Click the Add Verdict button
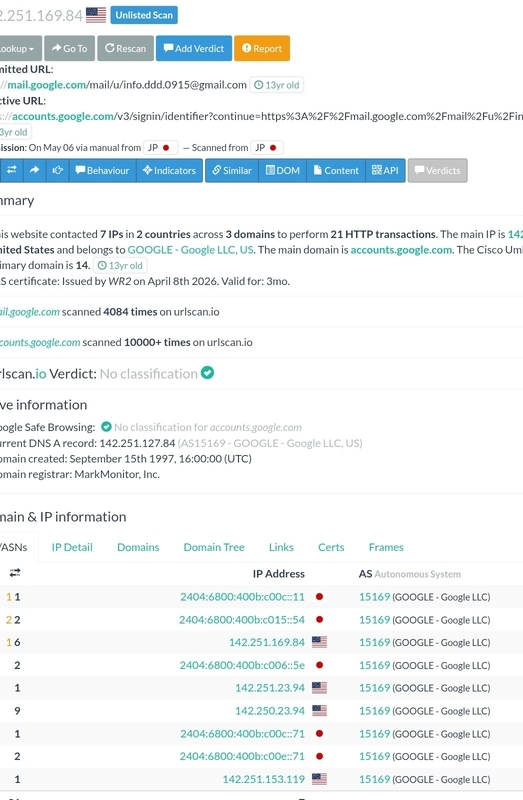523x800 pixels. pos(194,48)
